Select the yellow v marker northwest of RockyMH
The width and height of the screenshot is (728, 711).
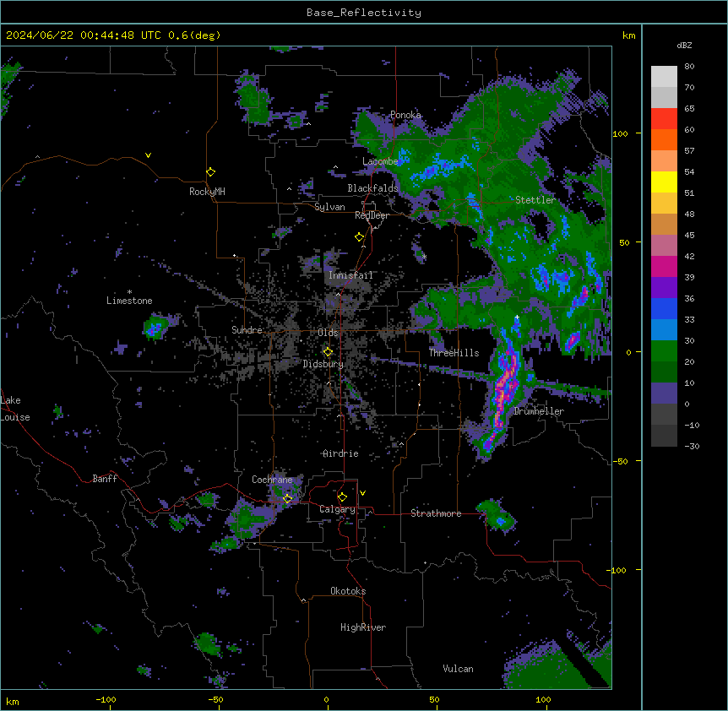pos(148,155)
